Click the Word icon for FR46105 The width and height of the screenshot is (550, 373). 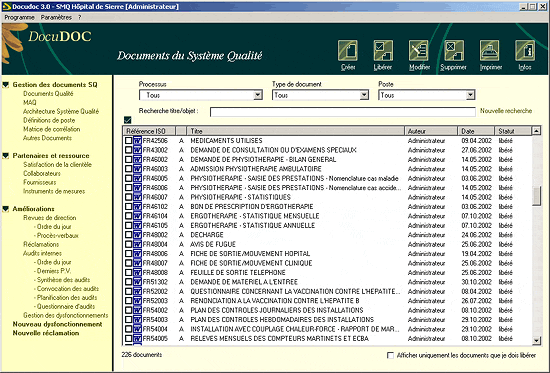click(137, 225)
